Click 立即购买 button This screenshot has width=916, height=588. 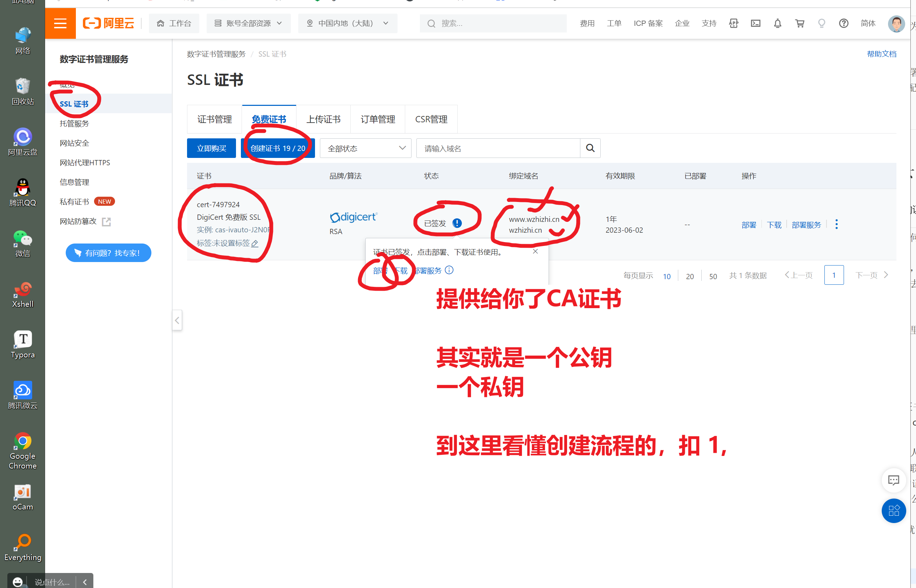pyautogui.click(x=211, y=148)
